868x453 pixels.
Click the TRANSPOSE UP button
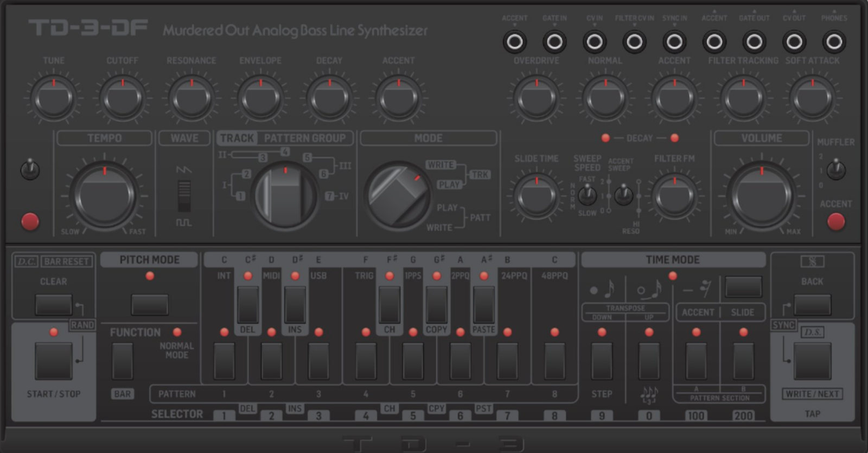649,361
